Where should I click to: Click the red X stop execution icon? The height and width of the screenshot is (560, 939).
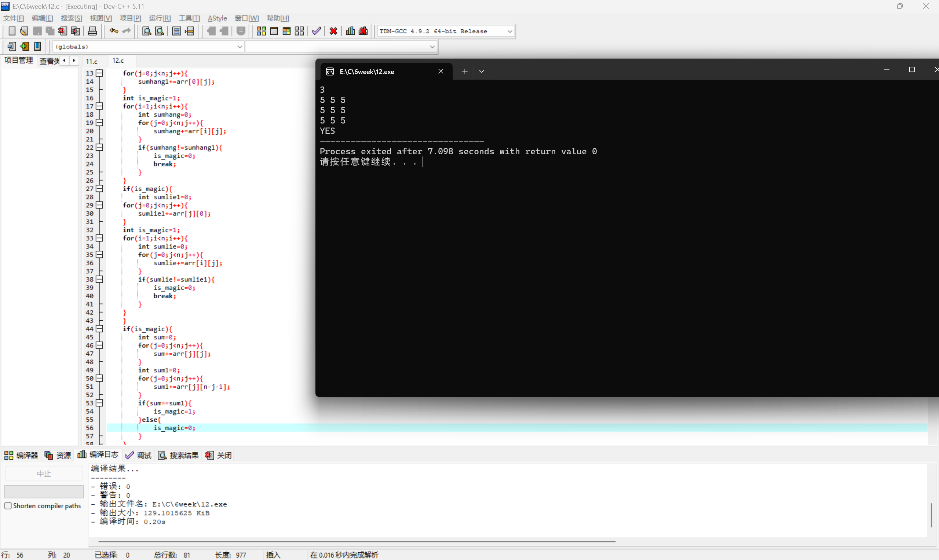tap(333, 31)
